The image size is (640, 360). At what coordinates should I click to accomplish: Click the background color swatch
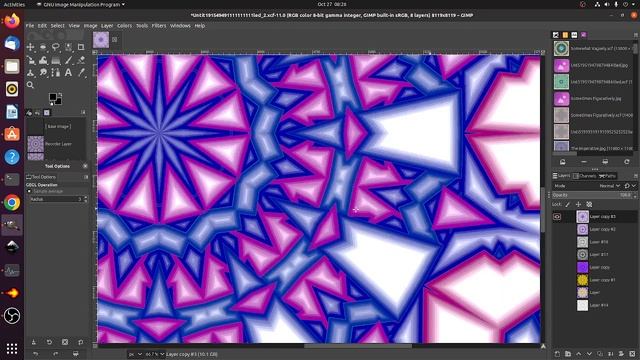58,101
